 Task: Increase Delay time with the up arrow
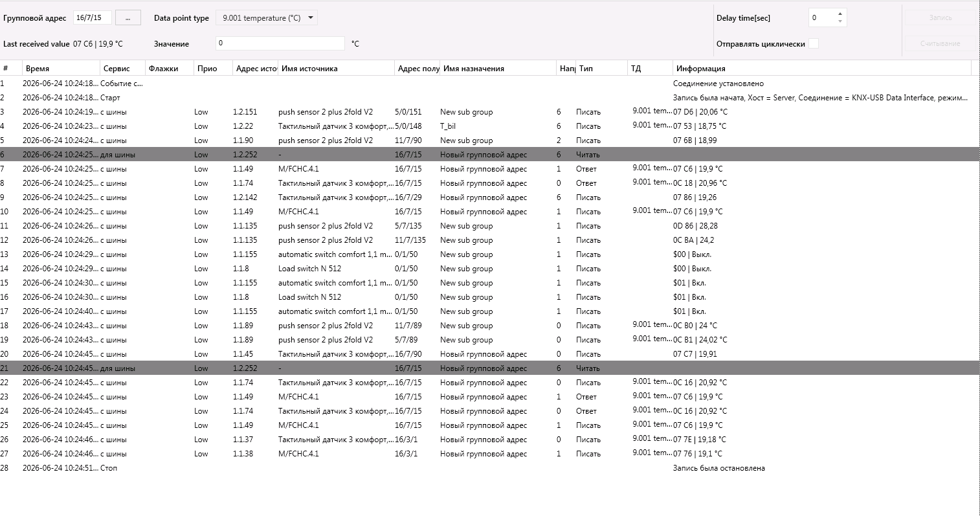point(840,14)
